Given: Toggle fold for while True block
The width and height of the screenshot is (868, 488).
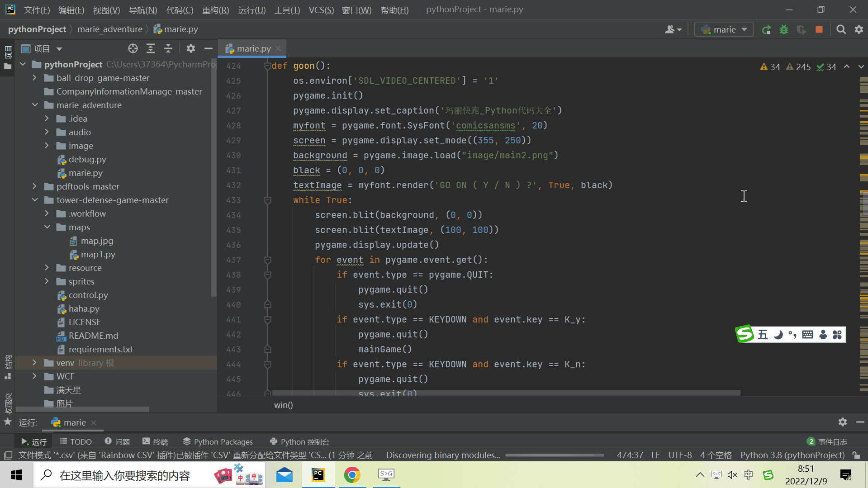Looking at the screenshot, I should point(267,200).
